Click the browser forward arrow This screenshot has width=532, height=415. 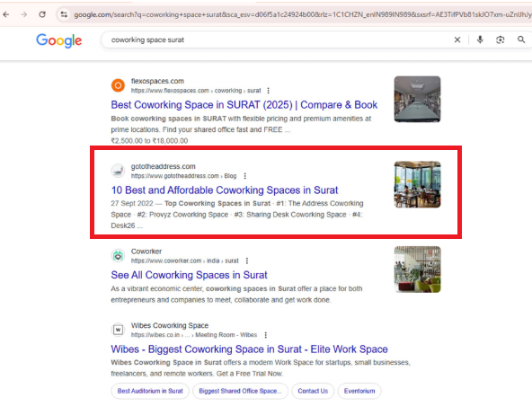click(23, 14)
